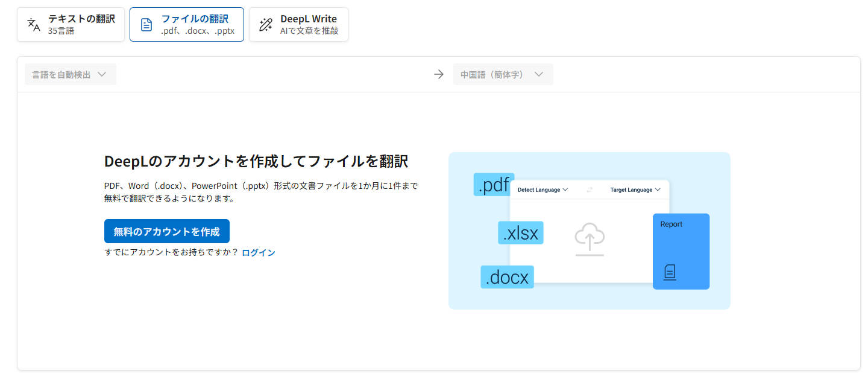Image resolution: width=868 pixels, height=379 pixels.
Task: Switch to the テキストの翻訳 tab
Action: click(x=71, y=24)
